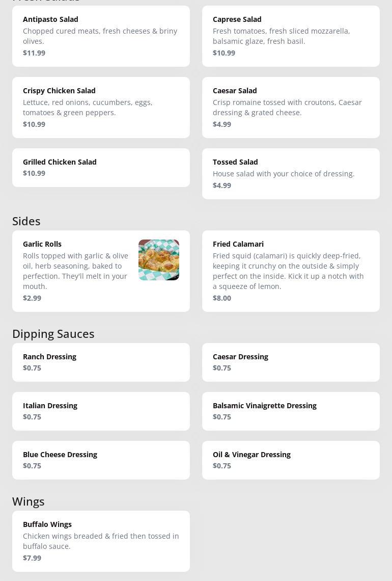This screenshot has height=581, width=392.
Task: Open Balsamic Vinaigrette Dressing item
Action: [x=291, y=411]
